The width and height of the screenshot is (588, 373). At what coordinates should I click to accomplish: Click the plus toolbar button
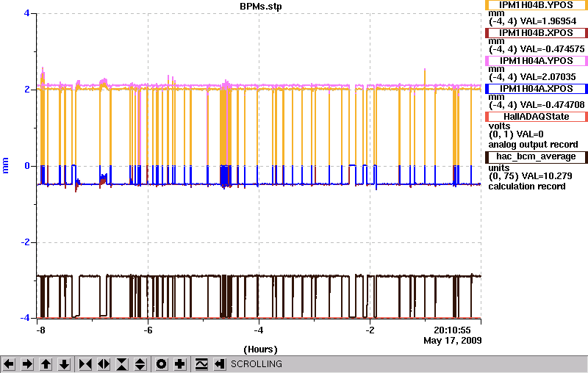(180, 364)
